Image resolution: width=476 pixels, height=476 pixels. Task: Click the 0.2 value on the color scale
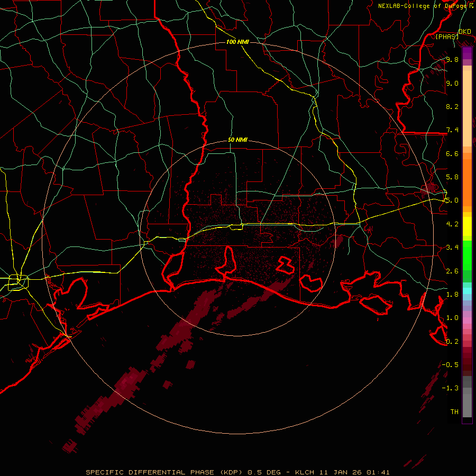click(452, 342)
